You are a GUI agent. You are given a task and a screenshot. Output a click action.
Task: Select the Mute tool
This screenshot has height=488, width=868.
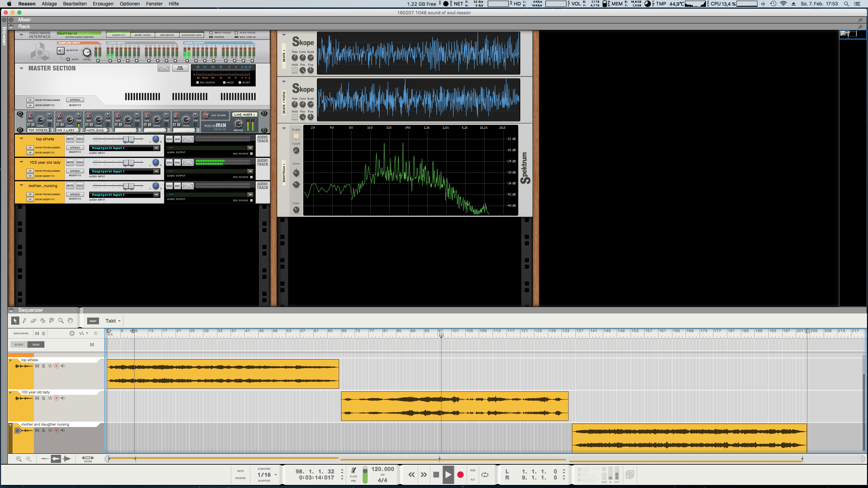pos(52,321)
